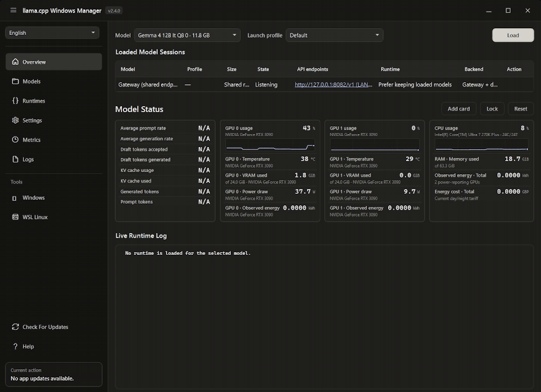Click the KV cache usage row
Screen dimensions: 541x392
(x=165, y=170)
